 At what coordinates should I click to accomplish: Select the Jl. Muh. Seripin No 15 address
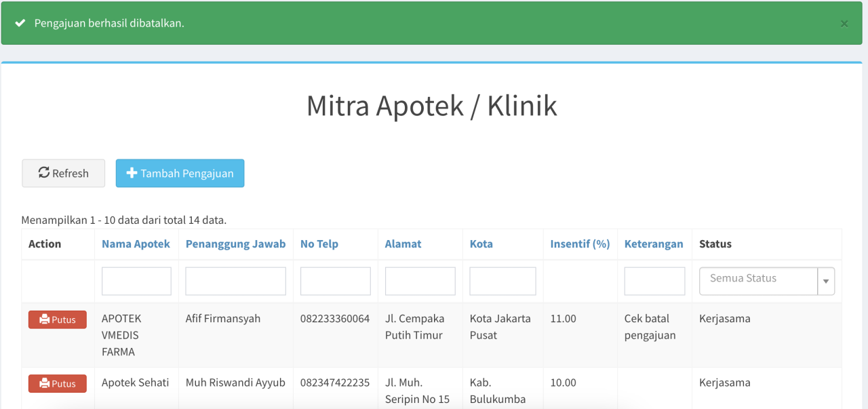(x=418, y=391)
